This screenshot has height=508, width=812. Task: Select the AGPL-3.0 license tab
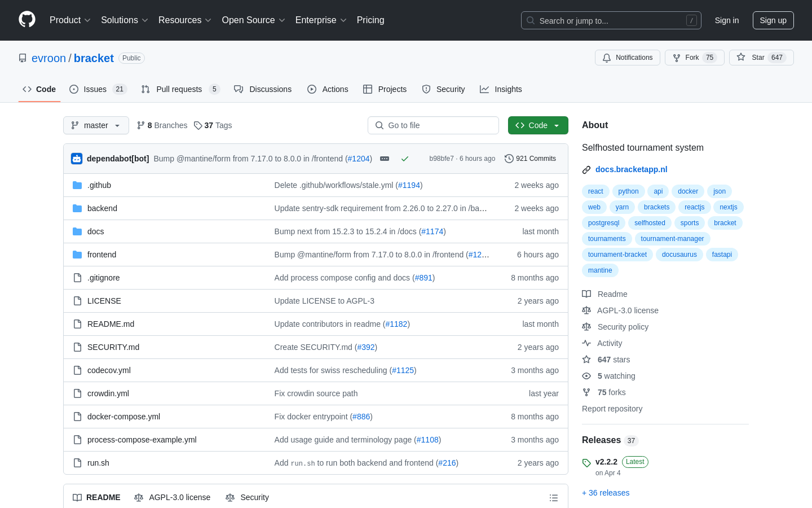click(173, 497)
